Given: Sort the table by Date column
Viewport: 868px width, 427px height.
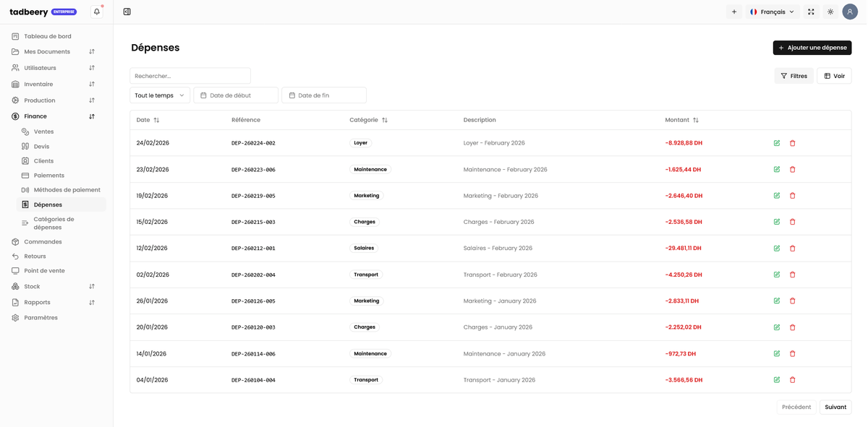Looking at the screenshot, I should [148, 120].
